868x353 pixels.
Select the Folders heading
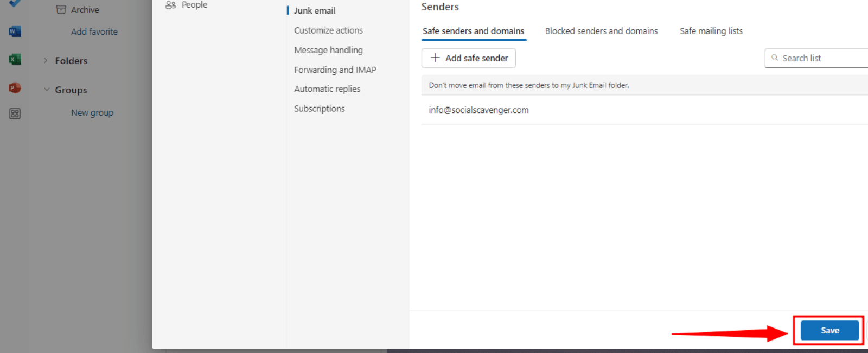point(71,60)
